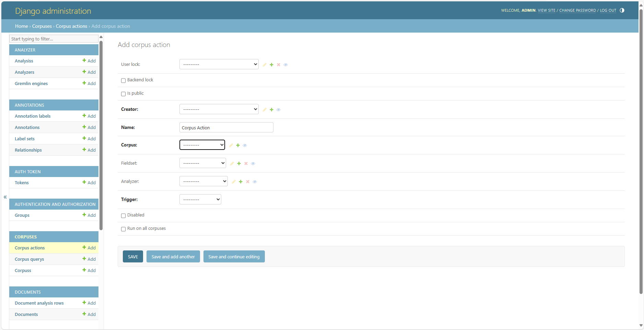Open the Trigger dropdown
This screenshot has width=644, height=330.
(x=200, y=199)
